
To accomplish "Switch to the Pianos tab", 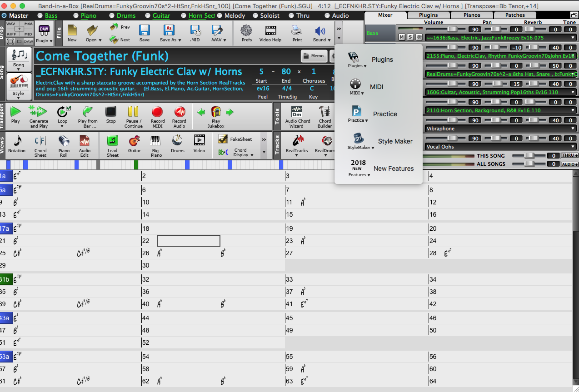I will pos(472,15).
